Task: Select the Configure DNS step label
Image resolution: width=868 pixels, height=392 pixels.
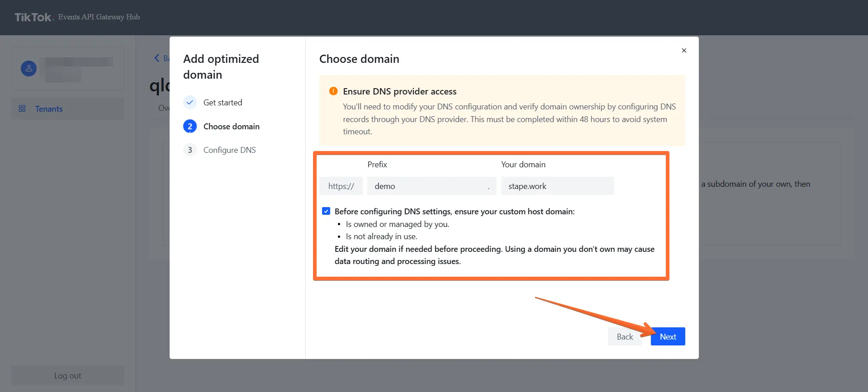Action: 230,150
